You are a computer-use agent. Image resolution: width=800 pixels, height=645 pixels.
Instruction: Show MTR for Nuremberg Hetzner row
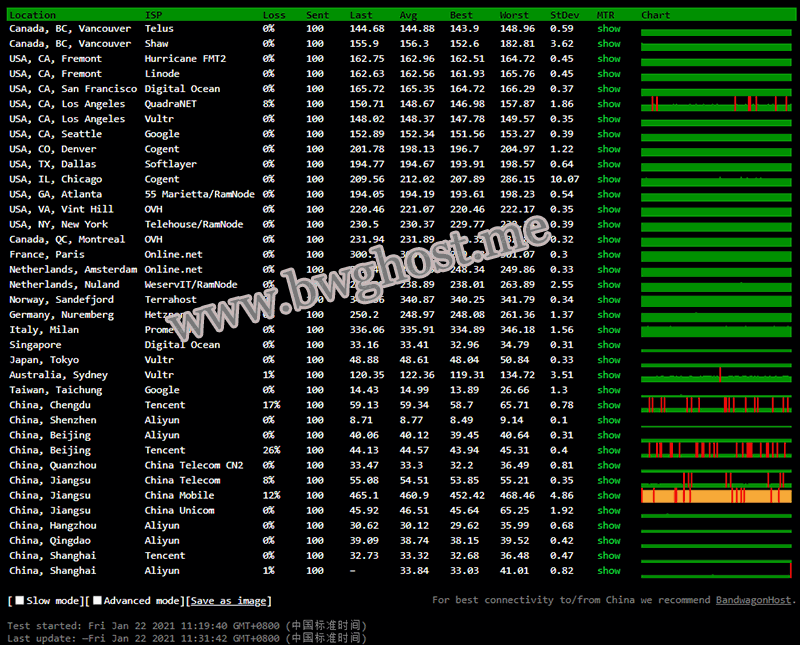(609, 315)
